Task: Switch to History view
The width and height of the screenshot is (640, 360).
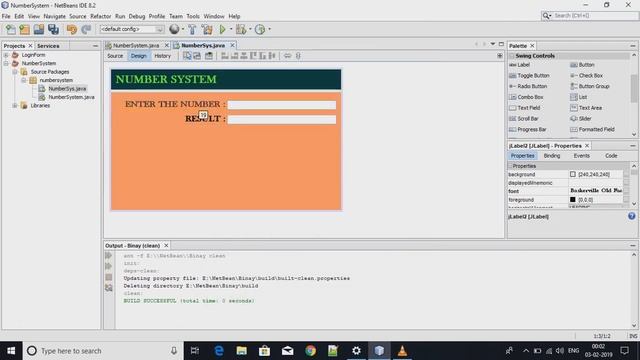Action: point(162,56)
